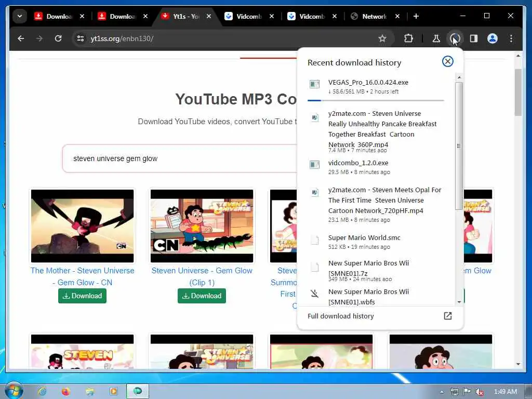Screen dimensions: 532x399
Task: Open Steven Meets Opal mp4 download
Action: coord(376,205)
